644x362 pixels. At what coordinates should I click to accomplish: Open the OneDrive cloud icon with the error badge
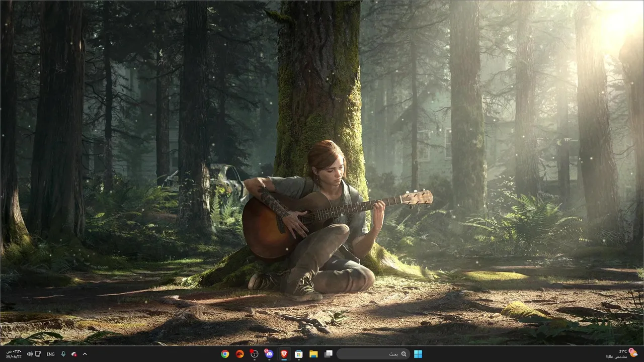pyautogui.click(x=74, y=354)
